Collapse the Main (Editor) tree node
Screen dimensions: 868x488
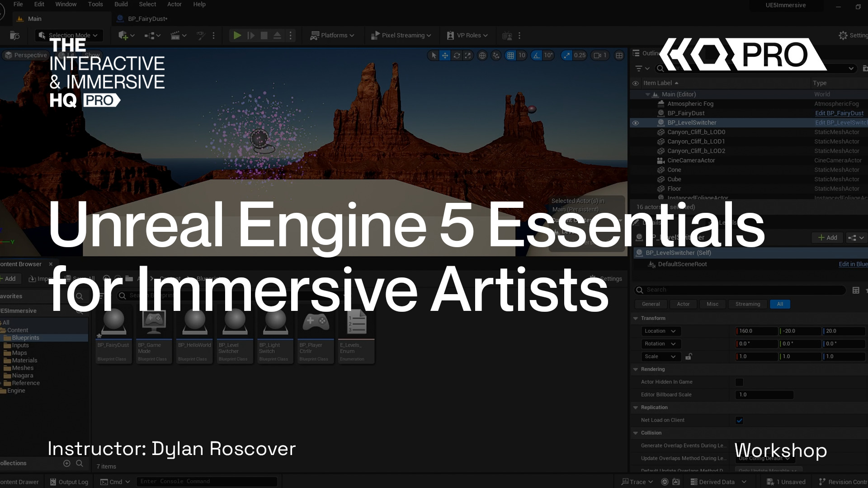(648, 94)
